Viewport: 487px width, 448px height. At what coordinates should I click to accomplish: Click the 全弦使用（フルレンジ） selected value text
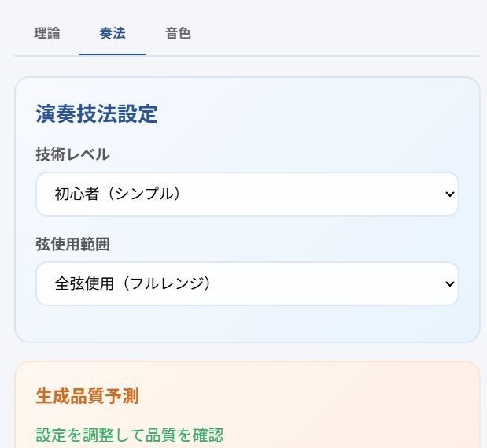(x=133, y=283)
